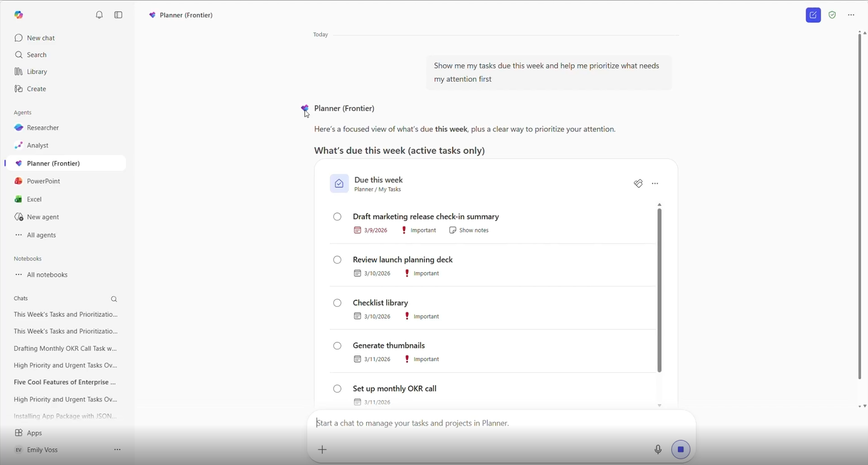
Task: Focus the Planner chat input field
Action: pos(501,423)
